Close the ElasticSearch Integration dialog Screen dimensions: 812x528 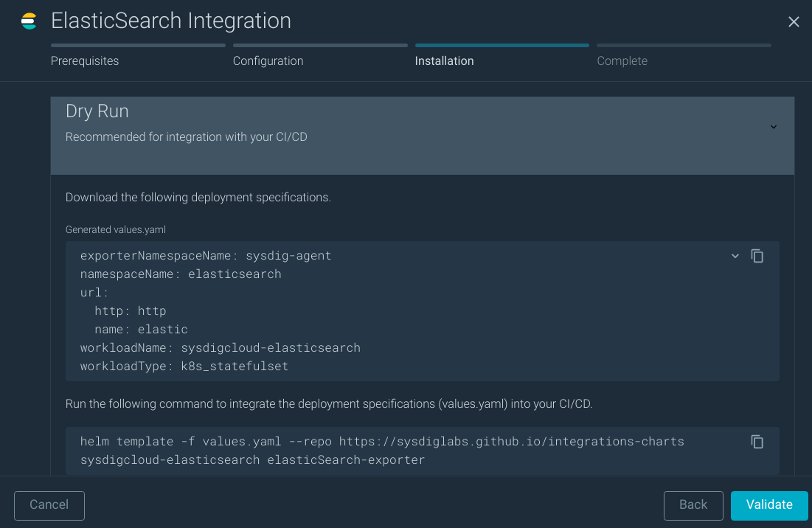click(x=794, y=21)
